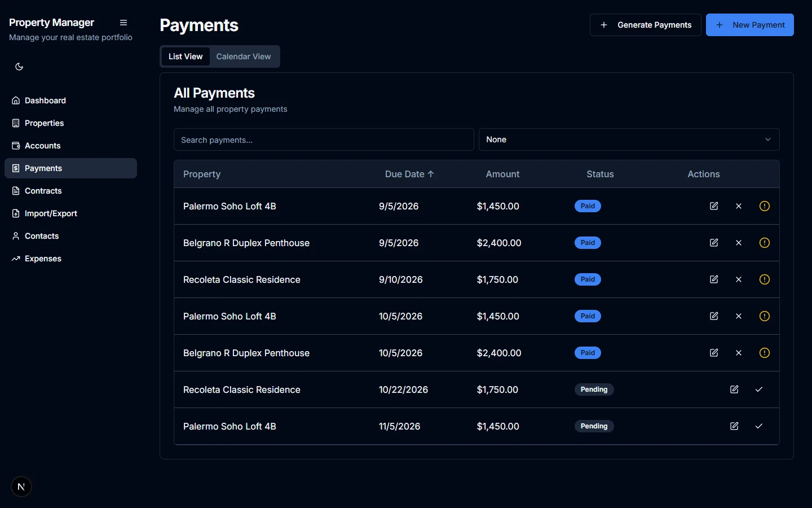Open Import/Export in sidebar

[70, 213]
